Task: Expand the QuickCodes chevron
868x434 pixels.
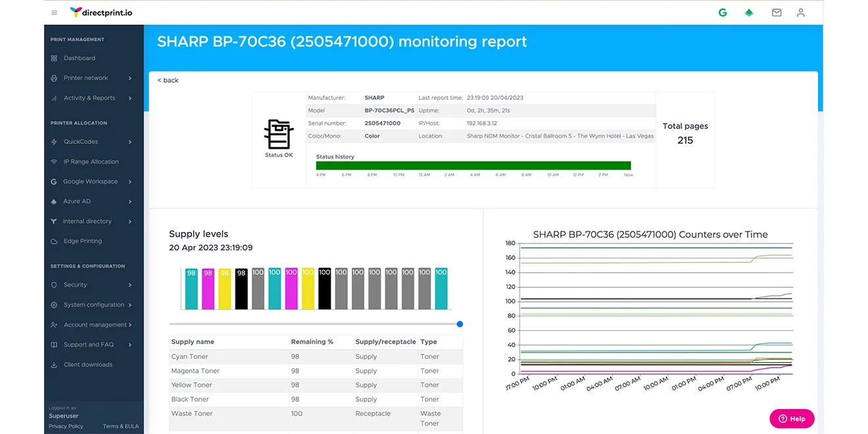Action: (130, 141)
